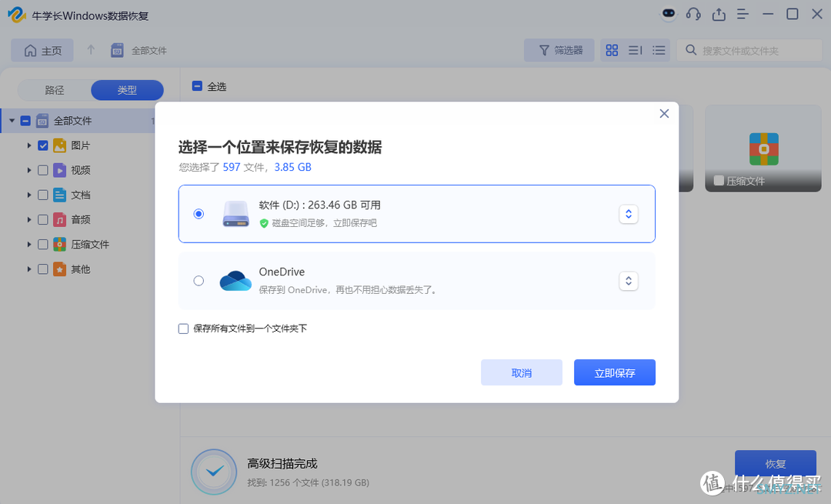Viewport: 831px width, 504px height.
Task: Click the robot assistant icon in title bar
Action: 669,14
